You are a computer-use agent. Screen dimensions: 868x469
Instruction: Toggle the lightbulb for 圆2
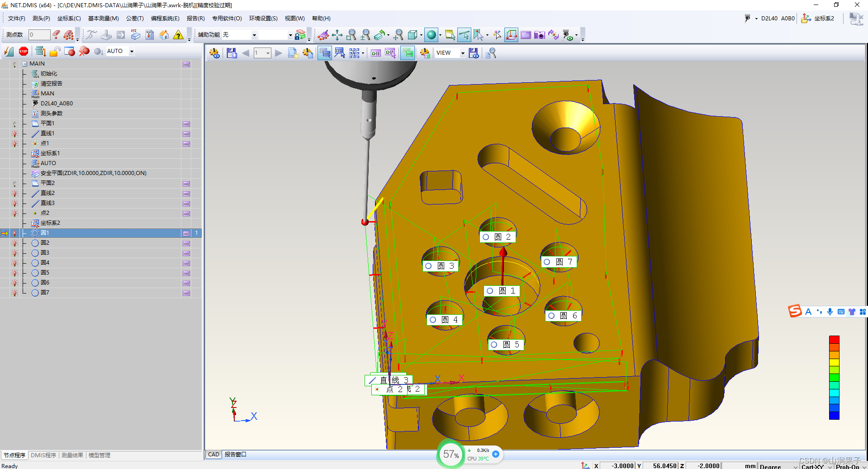tap(15, 243)
